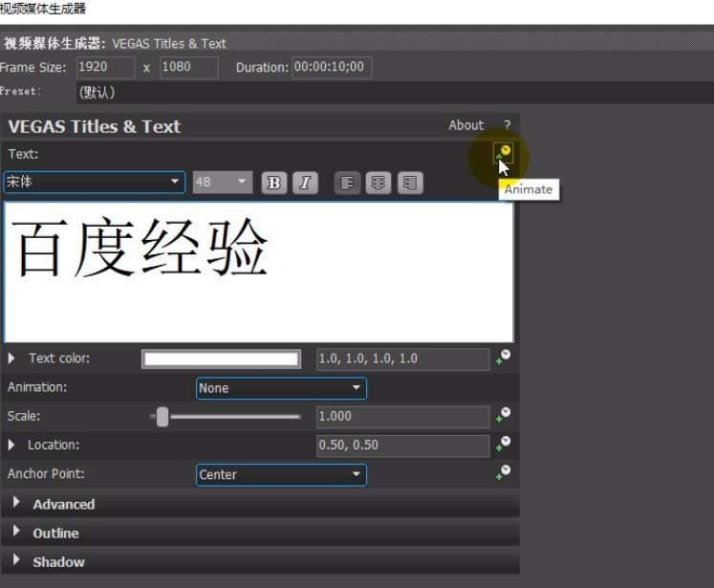Click inside the text editing area with 百度经验
The image size is (714, 588).
[259, 272]
